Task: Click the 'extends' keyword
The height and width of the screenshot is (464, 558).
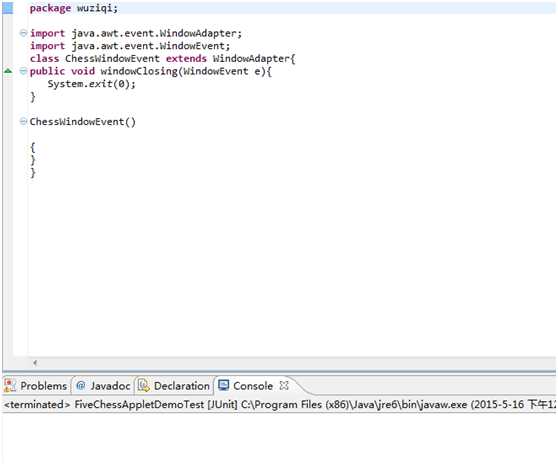Action: (x=186, y=59)
